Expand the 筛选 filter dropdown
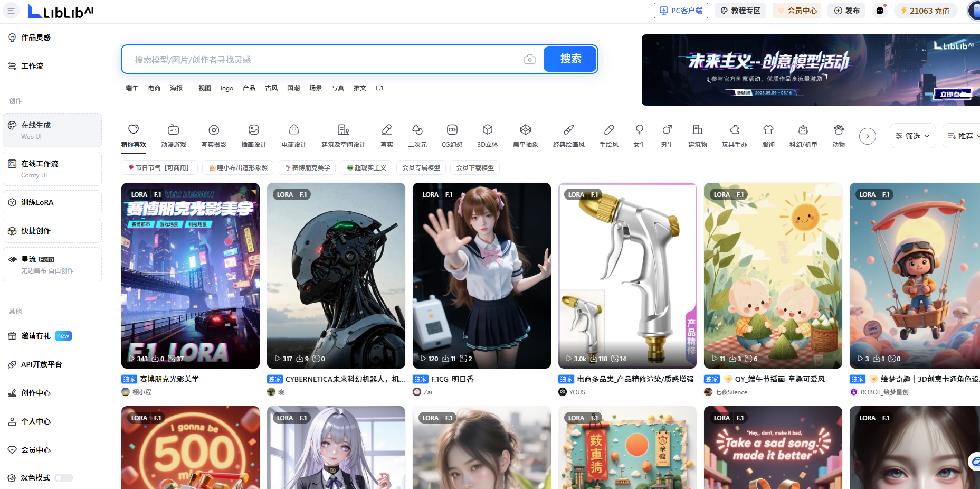The image size is (980, 489). tap(913, 136)
